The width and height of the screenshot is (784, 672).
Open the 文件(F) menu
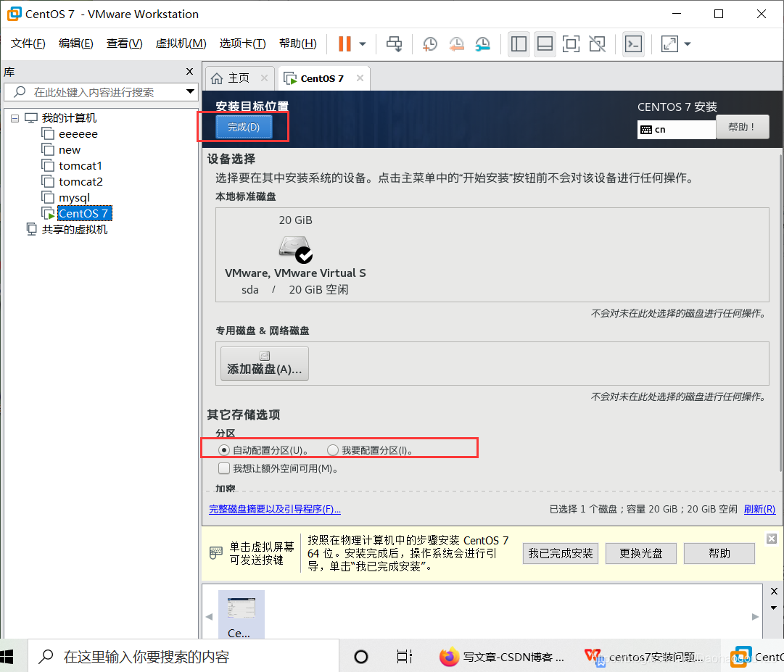[x=28, y=43]
